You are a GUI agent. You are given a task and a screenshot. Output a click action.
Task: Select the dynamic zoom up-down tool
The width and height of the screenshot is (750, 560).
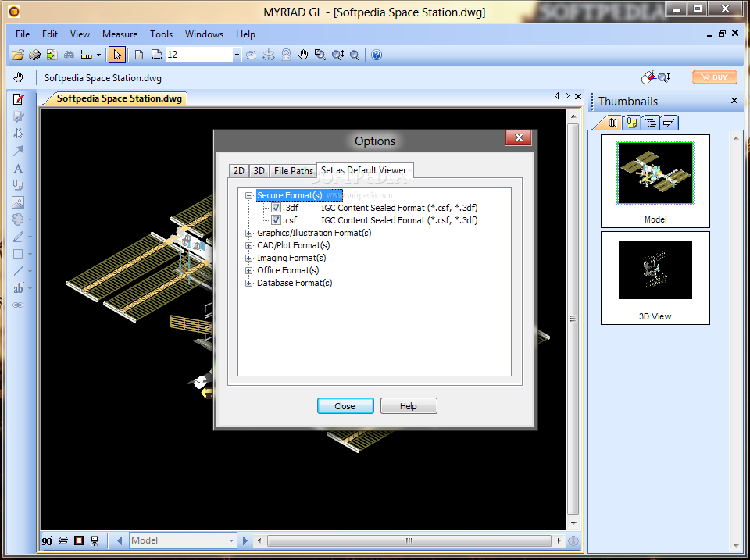[337, 55]
